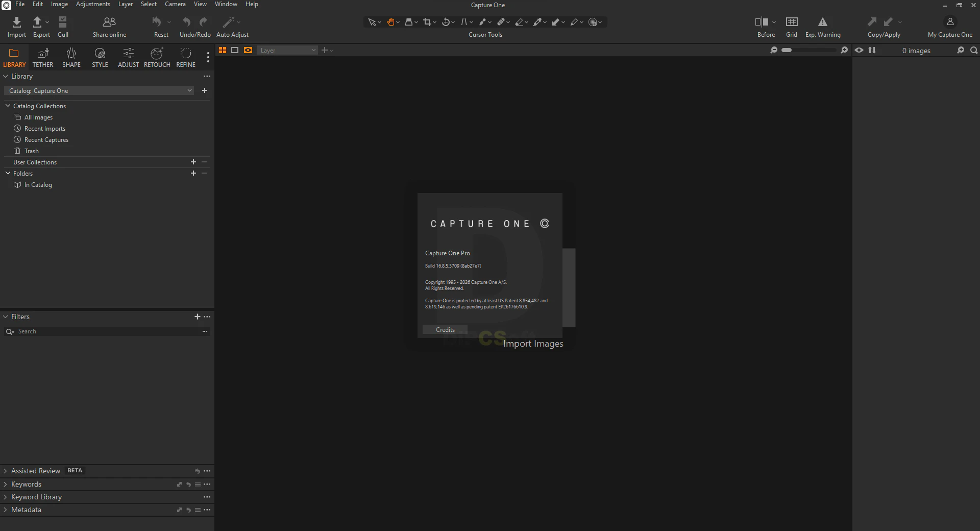The height and width of the screenshot is (531, 980).
Task: Click the Credits button
Action: click(x=445, y=330)
